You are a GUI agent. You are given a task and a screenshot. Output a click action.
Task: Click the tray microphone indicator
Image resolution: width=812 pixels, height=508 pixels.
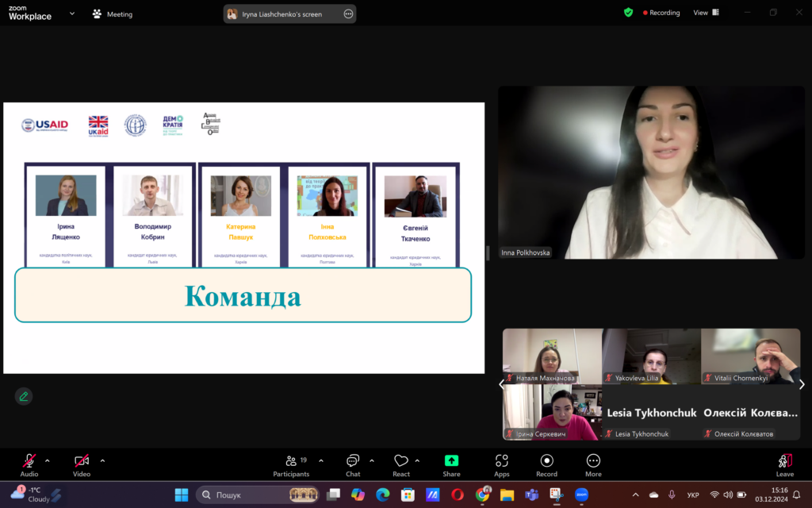point(672,495)
